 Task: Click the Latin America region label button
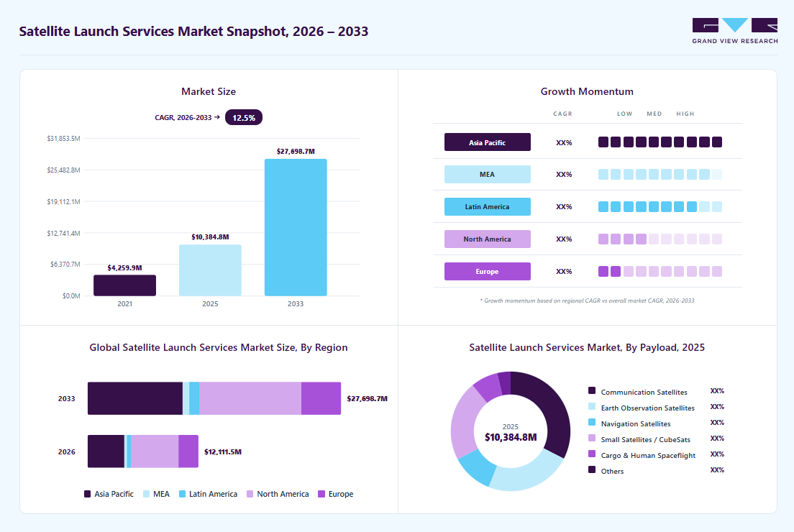tap(488, 206)
